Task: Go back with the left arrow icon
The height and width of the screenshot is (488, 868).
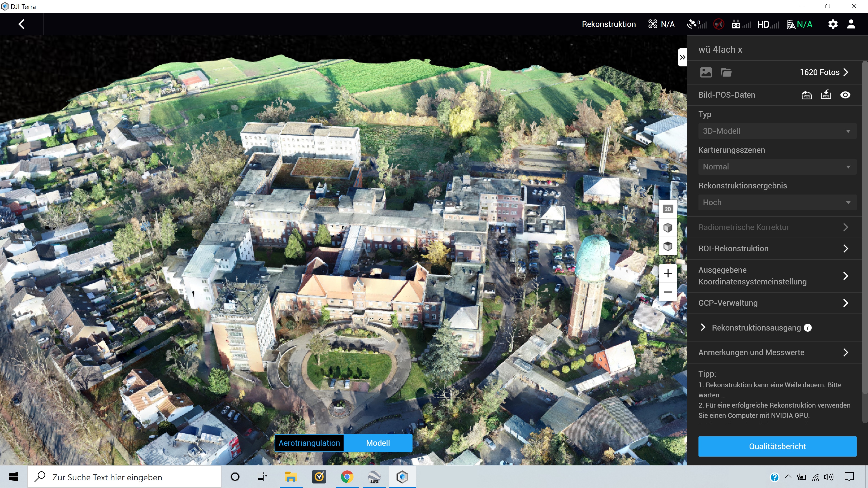Action: tap(21, 24)
